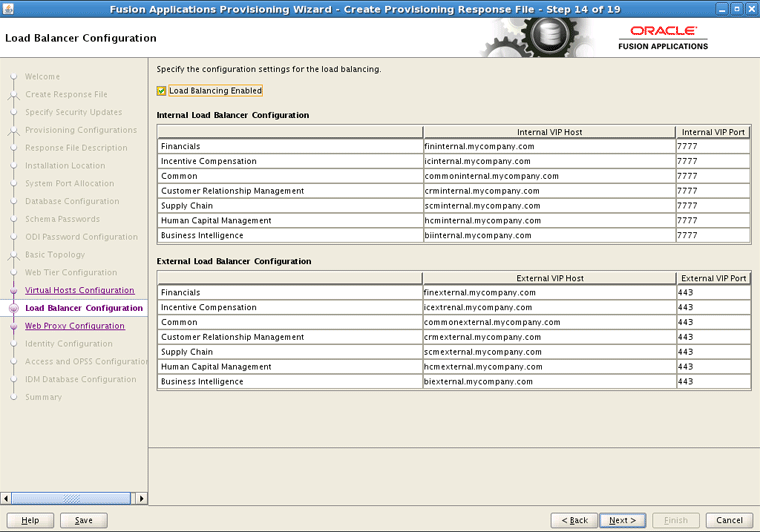Image resolution: width=760 pixels, height=532 pixels.
Task: Open Virtual Hosts Configuration step link
Action: [79, 290]
